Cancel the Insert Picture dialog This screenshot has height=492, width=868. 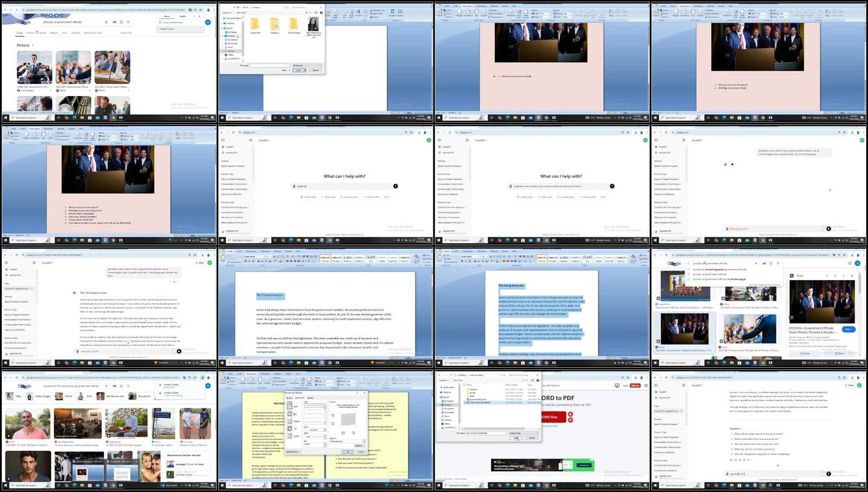315,70
